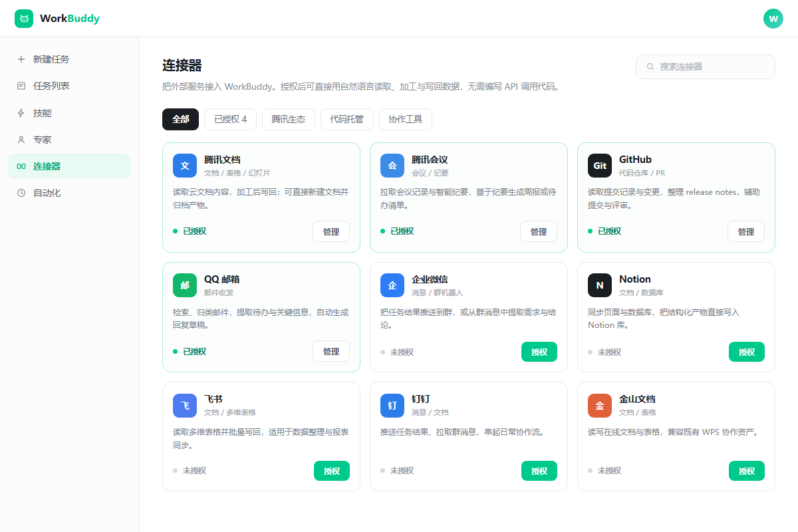Click the 代码仓库 / PR subtitle
798x532 pixels.
pyautogui.click(x=642, y=173)
